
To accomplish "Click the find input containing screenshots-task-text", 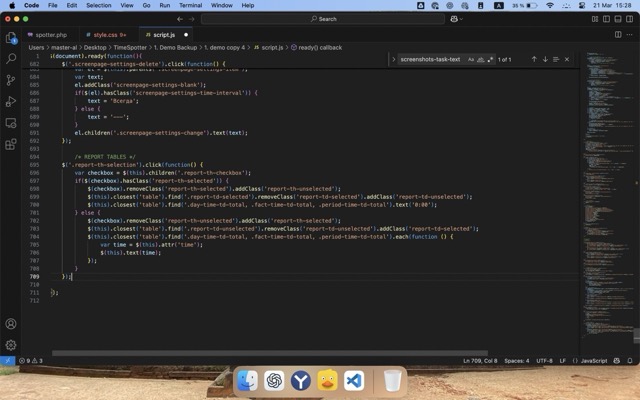I will (430, 59).
